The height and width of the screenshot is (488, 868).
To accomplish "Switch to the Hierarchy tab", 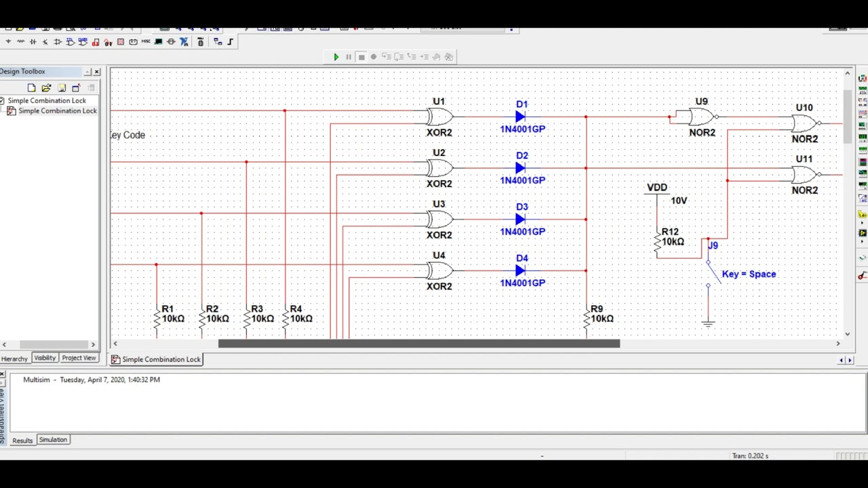I will pos(14,359).
